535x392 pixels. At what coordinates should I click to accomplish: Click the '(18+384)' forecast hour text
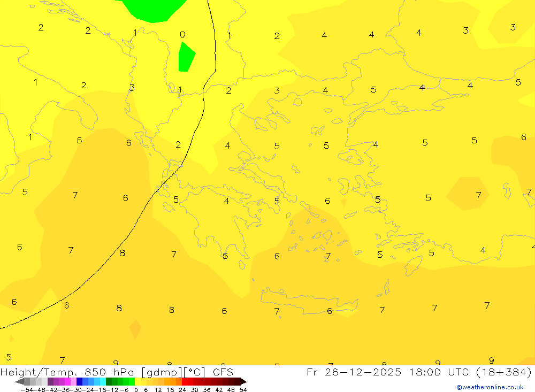pyautogui.click(x=503, y=372)
